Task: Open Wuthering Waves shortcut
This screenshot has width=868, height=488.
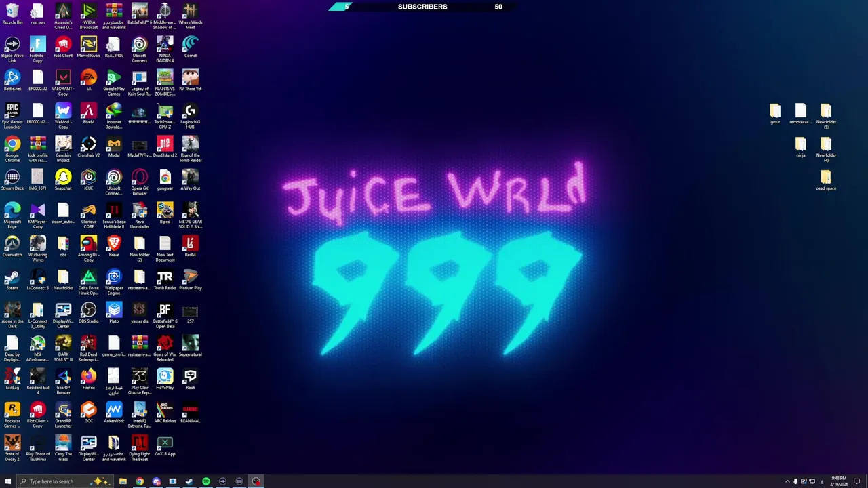Action: click(x=38, y=249)
